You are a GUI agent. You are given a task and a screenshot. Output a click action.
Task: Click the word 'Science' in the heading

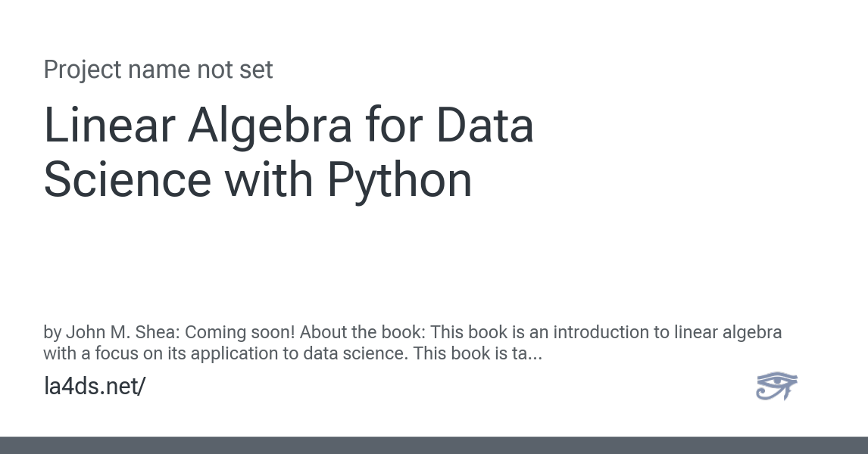[x=127, y=179]
